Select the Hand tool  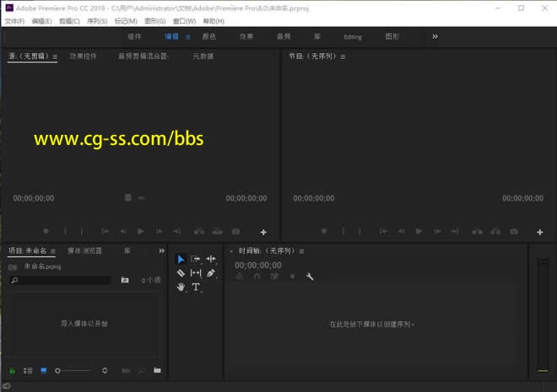[x=181, y=287]
